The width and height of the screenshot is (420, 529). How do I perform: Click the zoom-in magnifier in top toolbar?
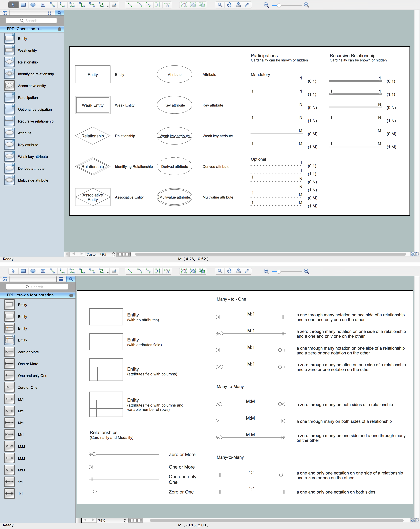[307, 5]
